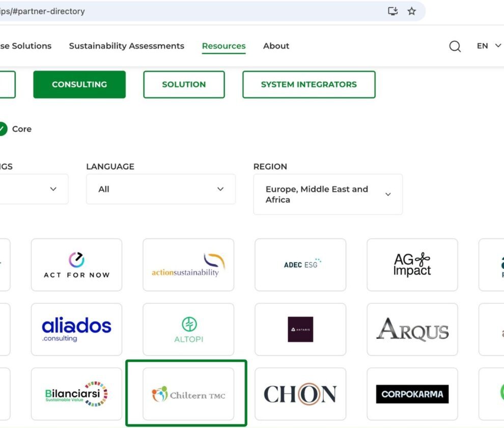
Task: Expand the Language dropdown set to All
Action: pyautogui.click(x=160, y=189)
